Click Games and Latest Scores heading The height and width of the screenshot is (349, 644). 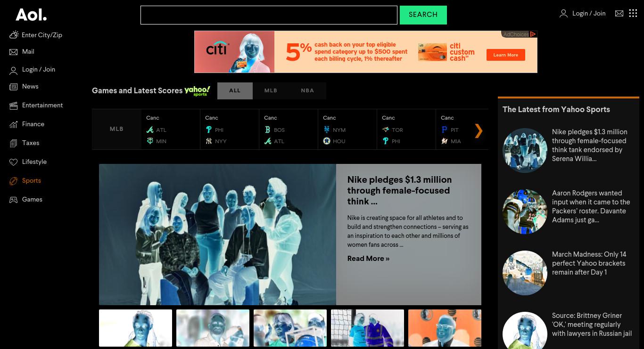tap(137, 90)
